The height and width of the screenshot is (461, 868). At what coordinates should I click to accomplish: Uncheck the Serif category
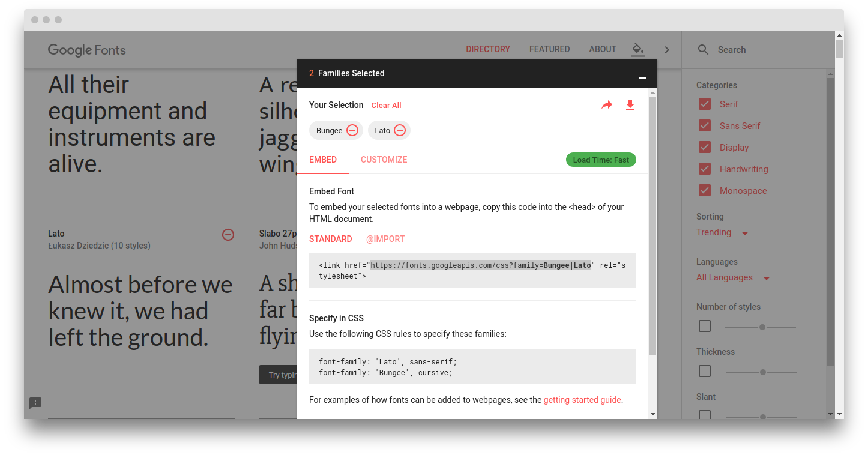coord(705,104)
